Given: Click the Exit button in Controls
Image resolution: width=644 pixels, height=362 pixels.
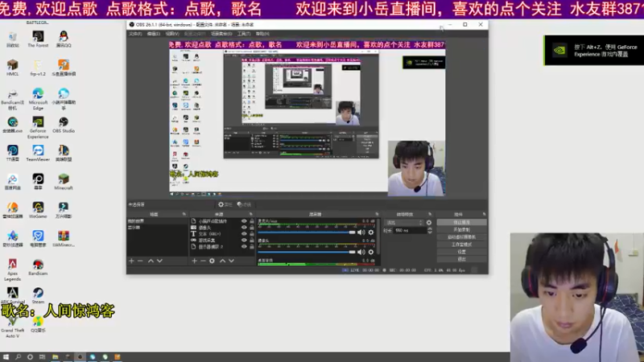Looking at the screenshot, I should tap(461, 259).
